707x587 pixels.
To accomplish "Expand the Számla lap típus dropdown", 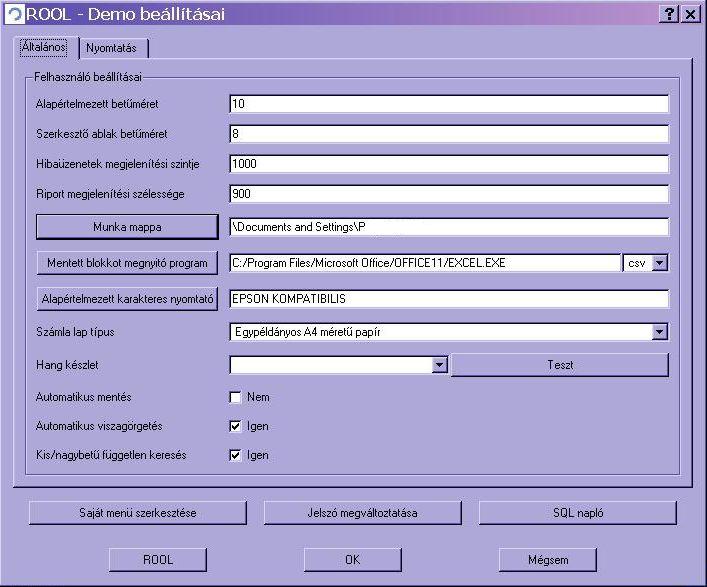I will [x=659, y=331].
